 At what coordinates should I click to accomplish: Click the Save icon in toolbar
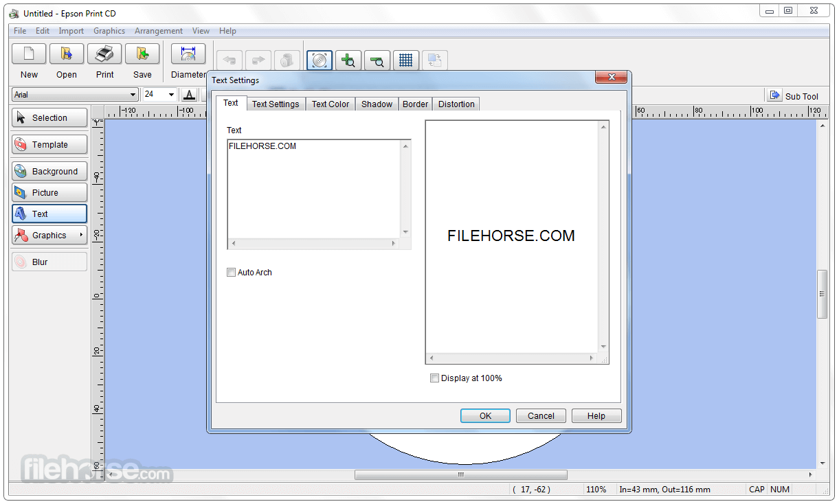pos(142,54)
